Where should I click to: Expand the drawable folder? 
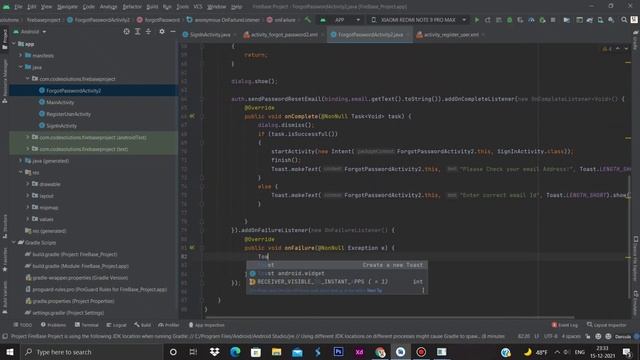pyautogui.click(x=28, y=184)
